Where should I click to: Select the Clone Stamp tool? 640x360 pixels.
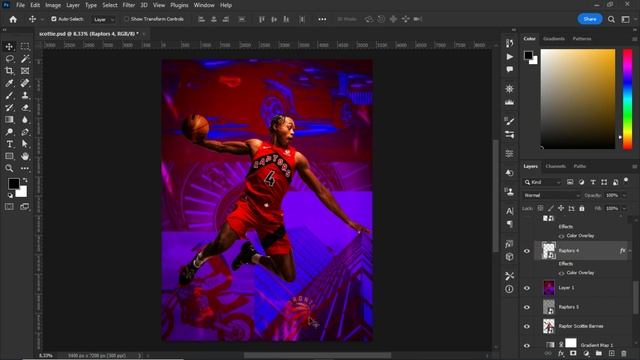[x=25, y=95]
